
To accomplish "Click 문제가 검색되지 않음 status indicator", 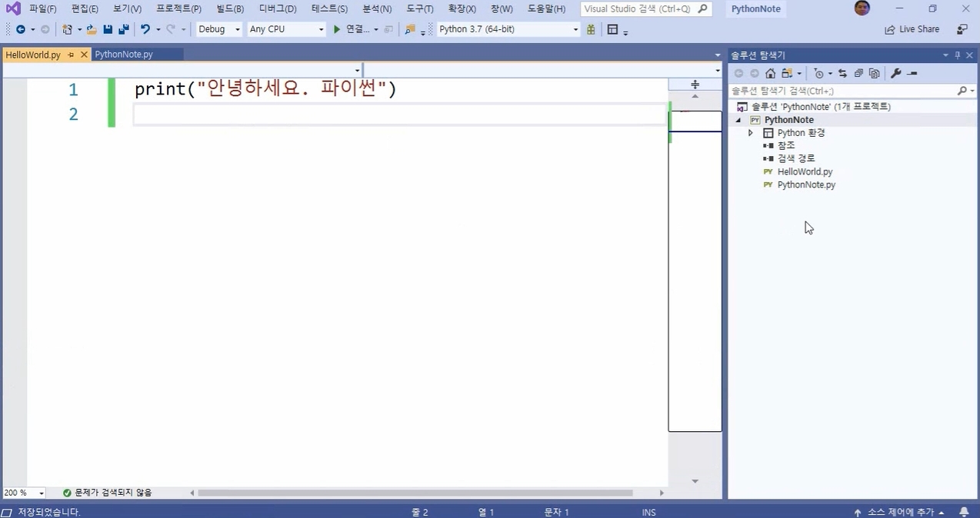I will tap(107, 493).
